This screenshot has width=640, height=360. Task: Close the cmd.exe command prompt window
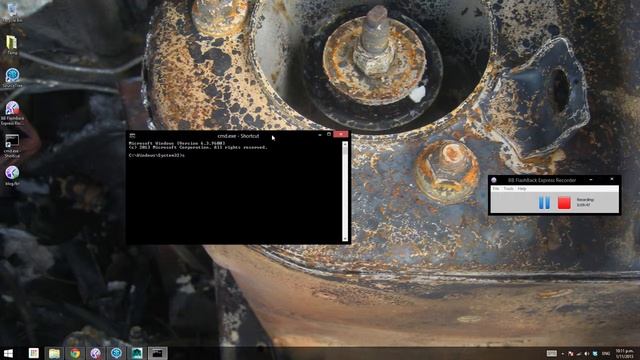tap(341, 134)
